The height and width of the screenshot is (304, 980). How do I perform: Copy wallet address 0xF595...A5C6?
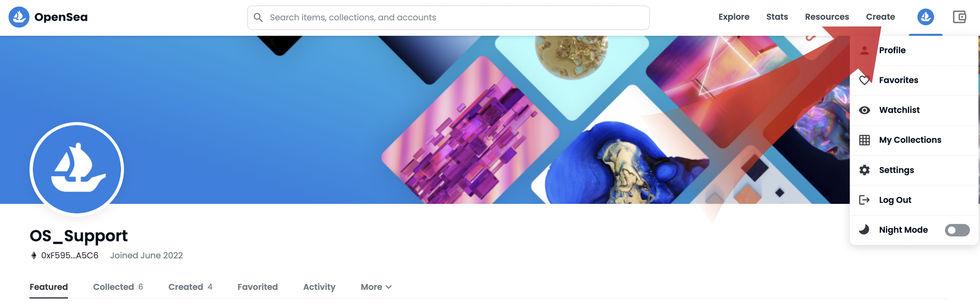pos(70,255)
